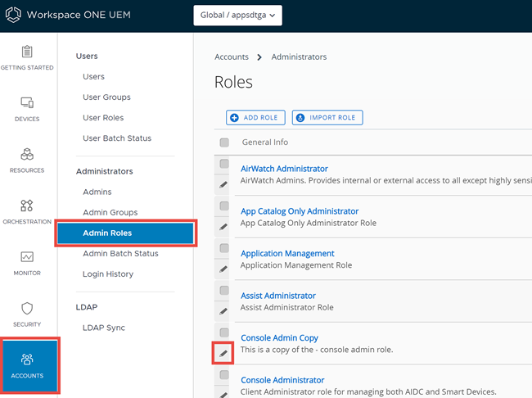This screenshot has width=532, height=398.
Task: Click the General Info column header
Action: 265,142
